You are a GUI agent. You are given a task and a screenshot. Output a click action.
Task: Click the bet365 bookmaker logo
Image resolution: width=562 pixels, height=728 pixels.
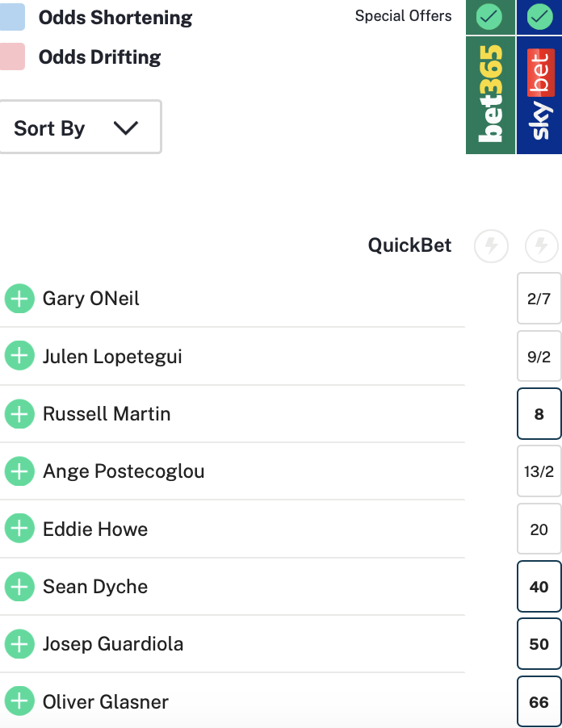point(491,94)
